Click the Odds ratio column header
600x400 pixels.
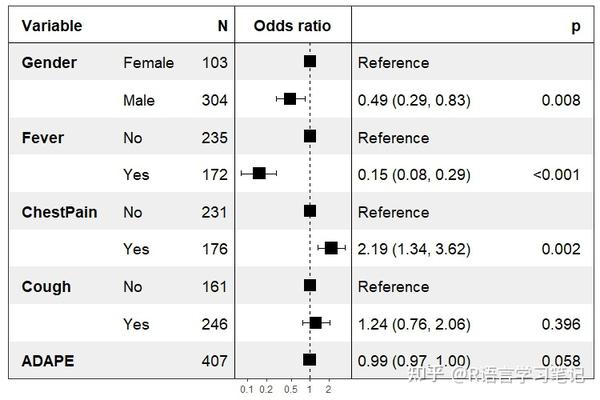pos(292,26)
